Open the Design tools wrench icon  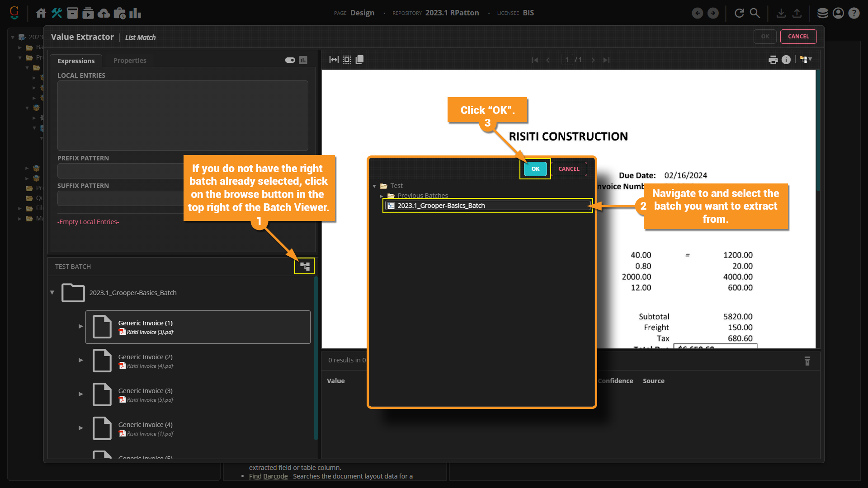coord(57,13)
